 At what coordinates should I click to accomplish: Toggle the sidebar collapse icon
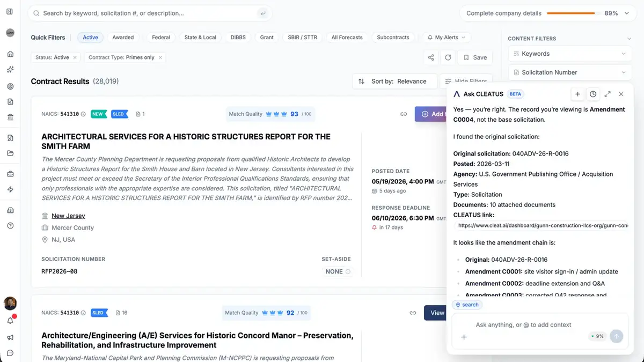(10, 11)
